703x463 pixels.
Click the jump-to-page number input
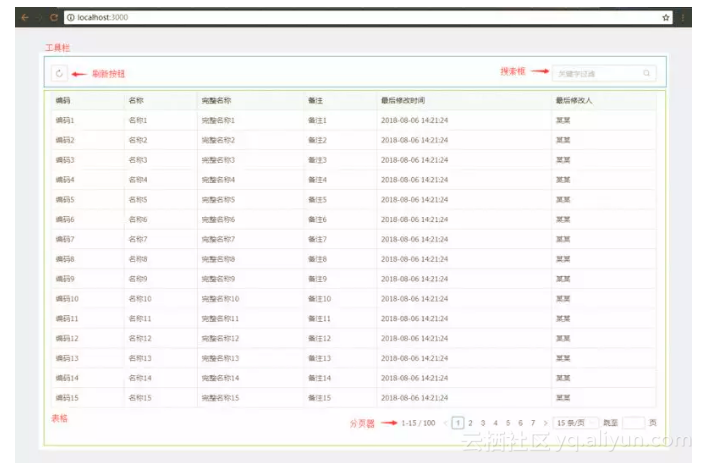[x=634, y=423]
